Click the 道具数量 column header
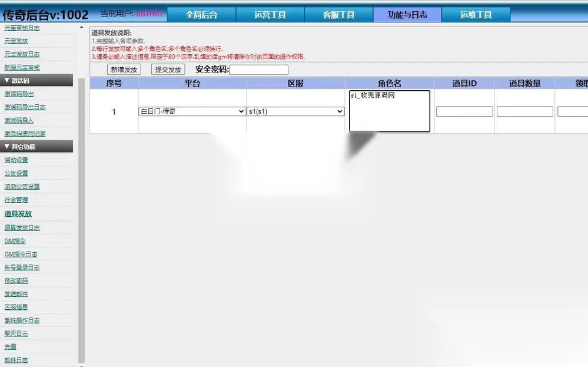This screenshot has width=588, height=367. 524,83
